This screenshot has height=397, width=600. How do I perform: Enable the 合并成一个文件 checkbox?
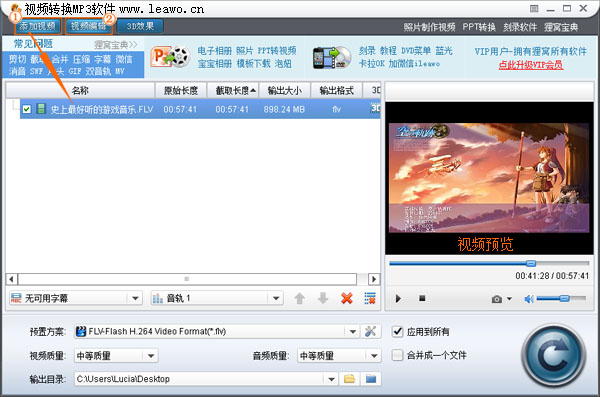(x=398, y=355)
